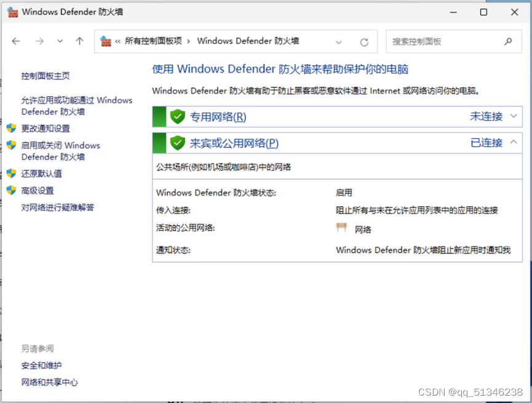
Task: Click the network bench icon beside 网络
Action: coord(341,228)
